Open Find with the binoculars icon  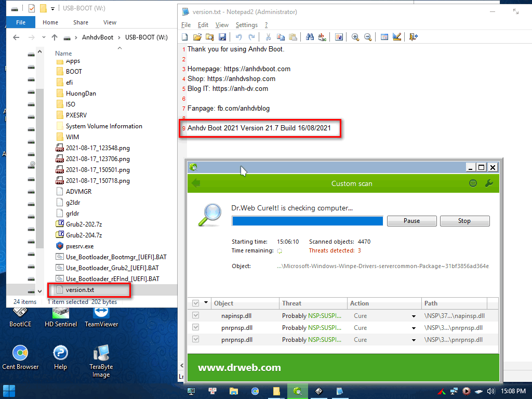pyautogui.click(x=310, y=37)
